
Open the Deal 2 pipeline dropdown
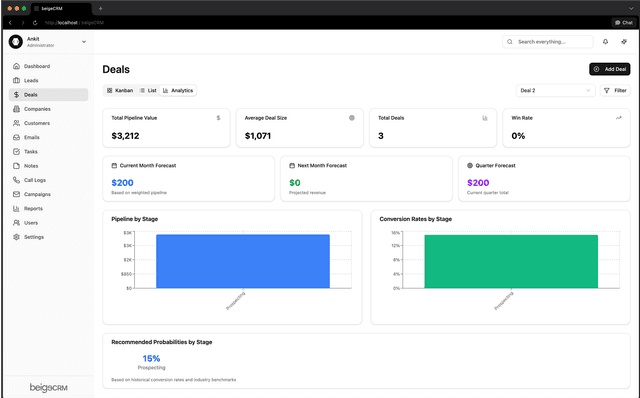tap(555, 91)
